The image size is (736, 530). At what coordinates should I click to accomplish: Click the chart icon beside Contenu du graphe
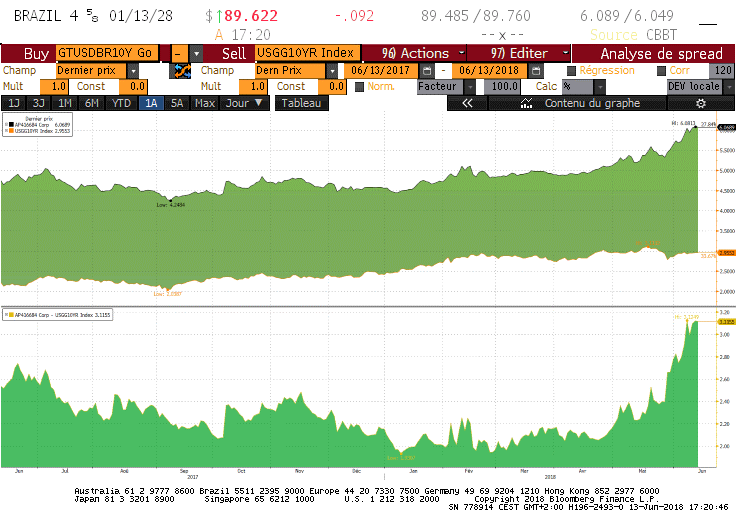coord(527,103)
